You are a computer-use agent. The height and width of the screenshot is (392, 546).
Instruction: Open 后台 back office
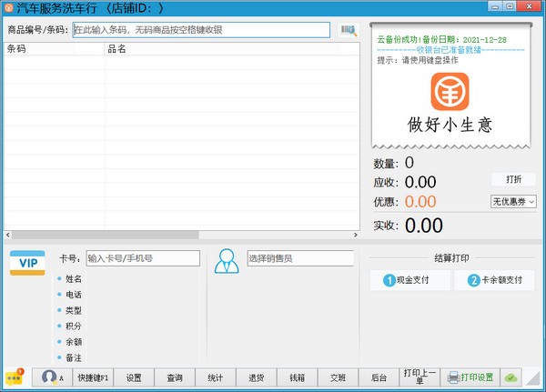(379, 377)
